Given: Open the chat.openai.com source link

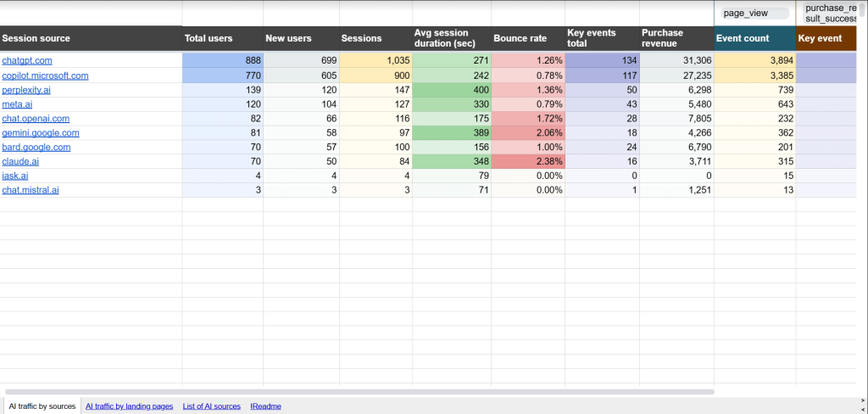Looking at the screenshot, I should pos(36,119).
